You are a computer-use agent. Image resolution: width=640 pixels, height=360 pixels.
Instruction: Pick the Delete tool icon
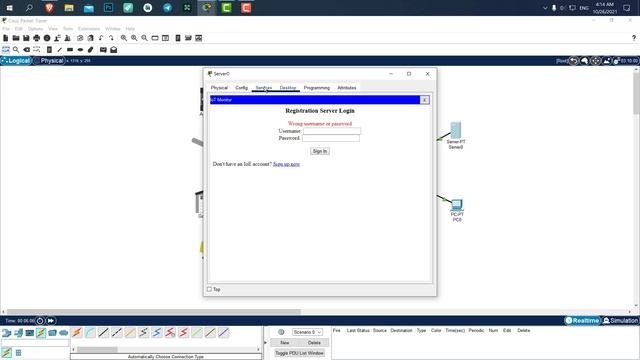point(27,50)
